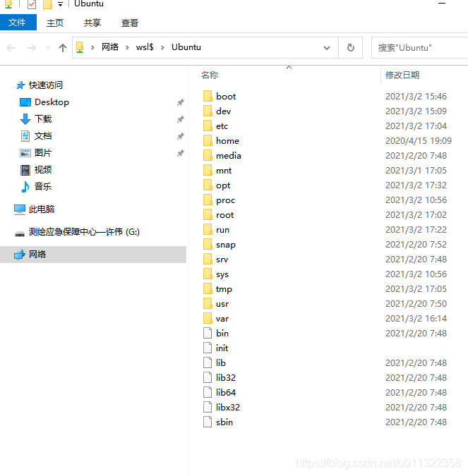
Task: Click the new folder icon in title bar
Action: point(47,4)
